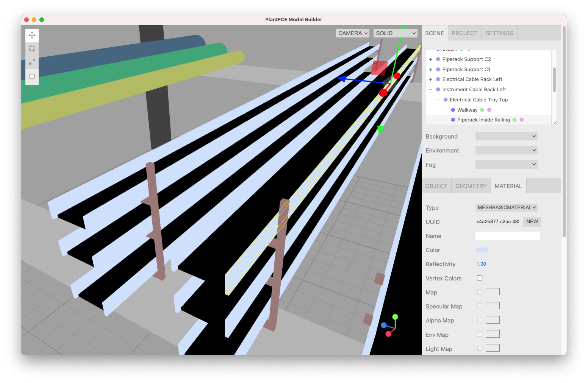Select the Translate (move) tool
Image resolution: width=588 pixels, height=383 pixels.
pyautogui.click(x=32, y=35)
